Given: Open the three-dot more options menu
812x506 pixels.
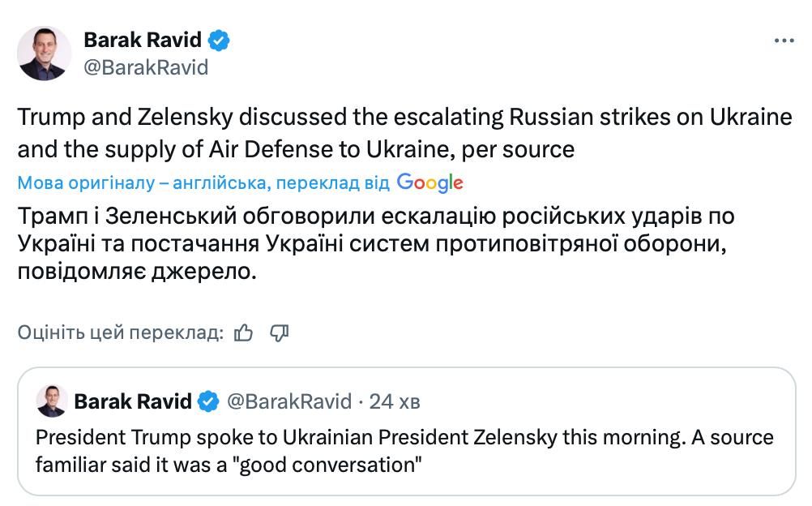Looking at the screenshot, I should click(784, 41).
